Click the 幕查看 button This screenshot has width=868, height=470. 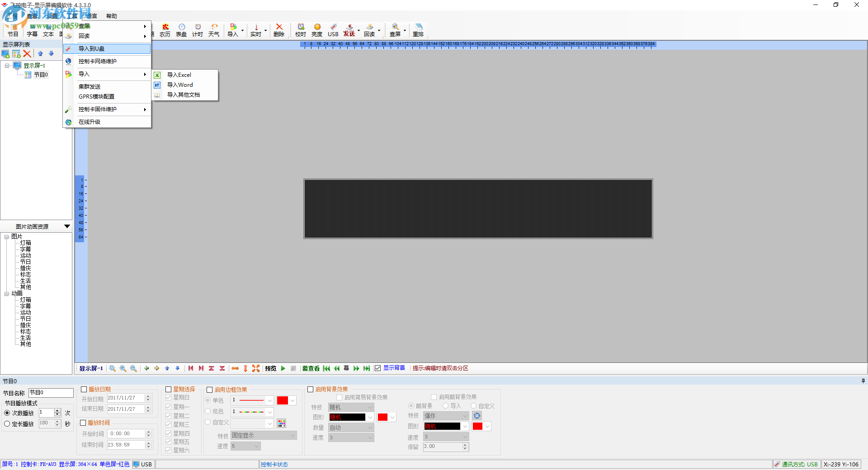point(311,368)
